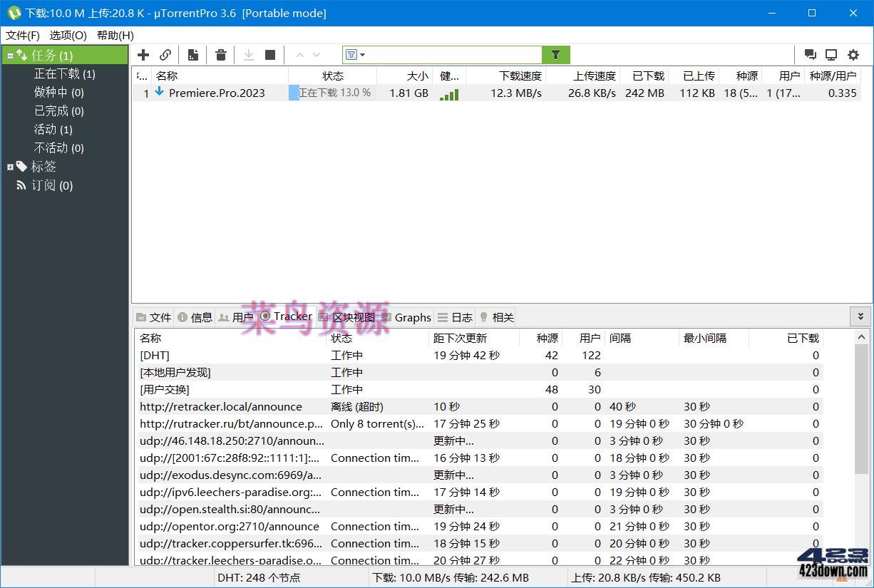Select 已完成(0) in the sidebar
The image size is (874, 588).
pos(58,110)
